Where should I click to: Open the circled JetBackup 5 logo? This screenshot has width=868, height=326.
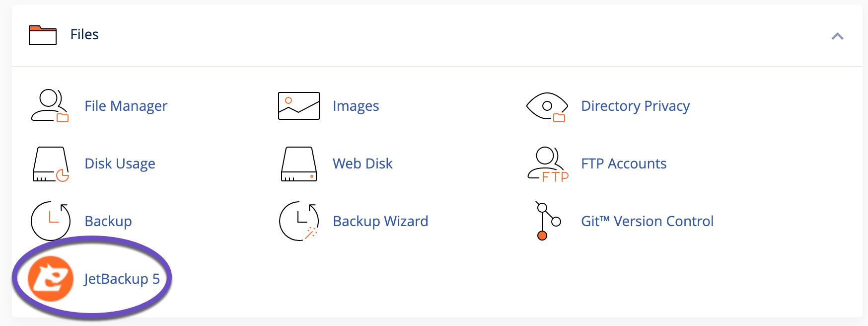coord(50,279)
